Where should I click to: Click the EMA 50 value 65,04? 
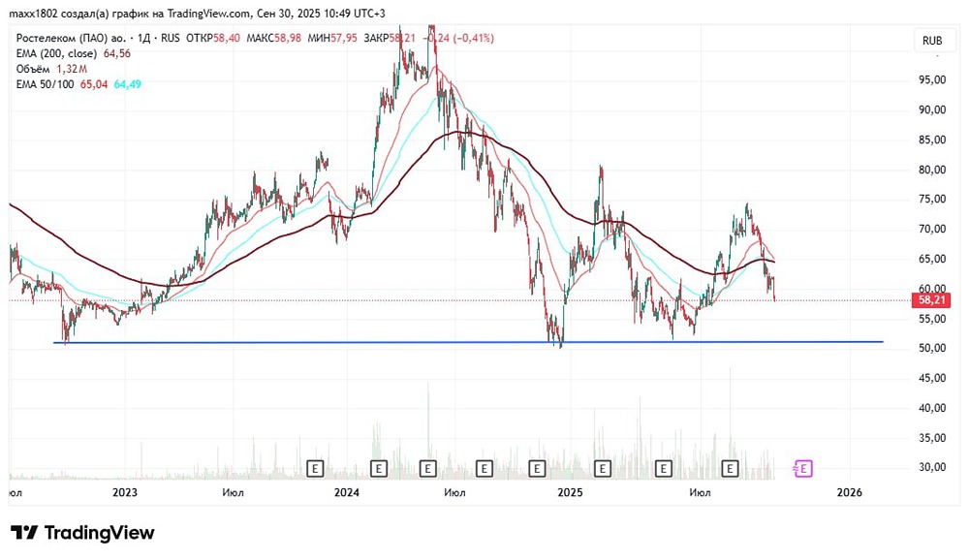[94, 84]
